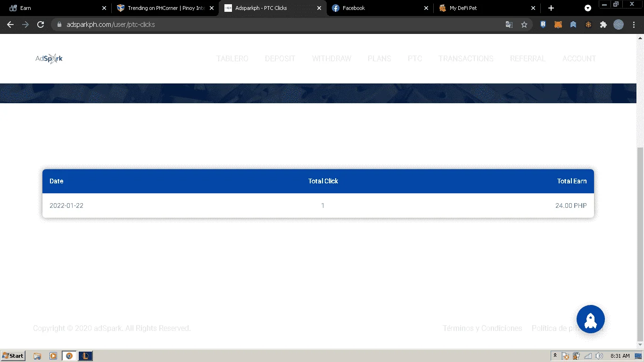Open the DEPOSIT page
Image resolution: width=644 pixels, height=362 pixels.
pos(280,58)
